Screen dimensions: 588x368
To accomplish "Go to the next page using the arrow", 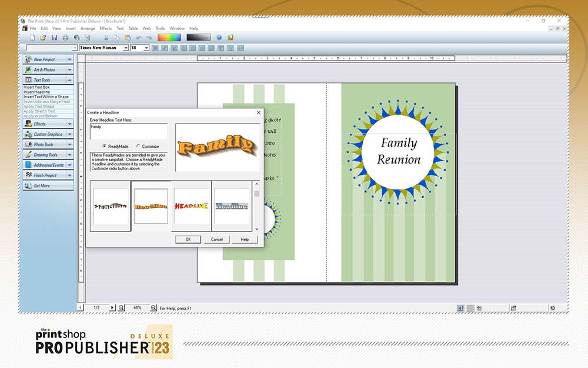I will 112,307.
